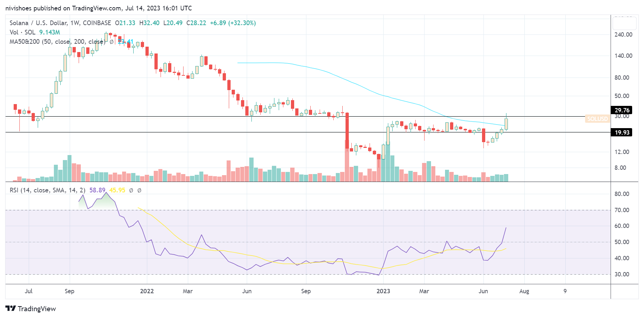Screen dimensions: 644x318
Task: Open the MA50&200 indicator legend
Action: coord(57,42)
